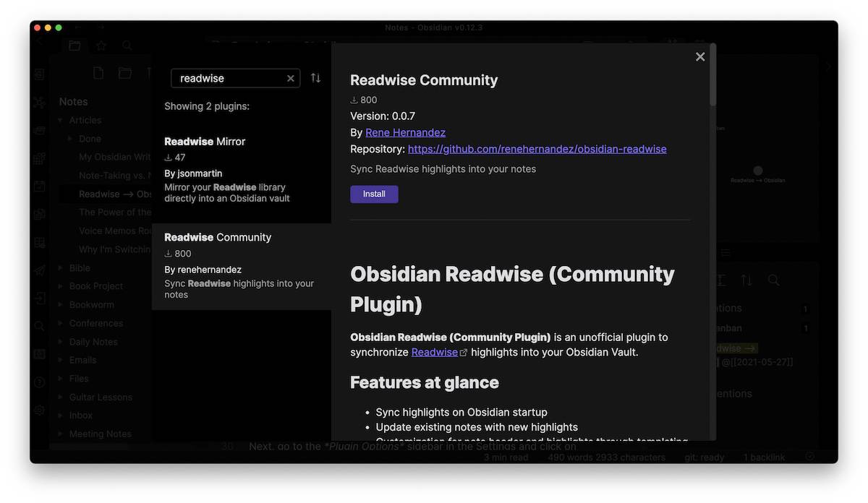Open the 'My Obsidian Writ…' note
The image size is (868, 503).
115,157
